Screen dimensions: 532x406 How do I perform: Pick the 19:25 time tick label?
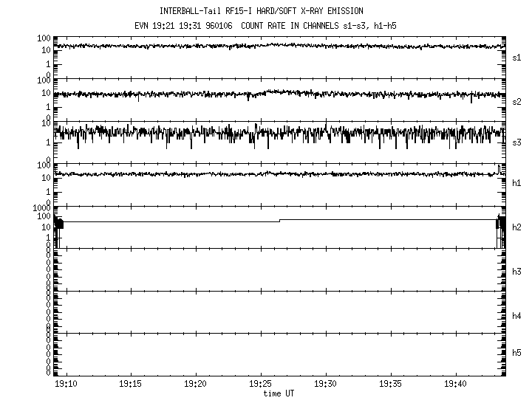click(260, 384)
